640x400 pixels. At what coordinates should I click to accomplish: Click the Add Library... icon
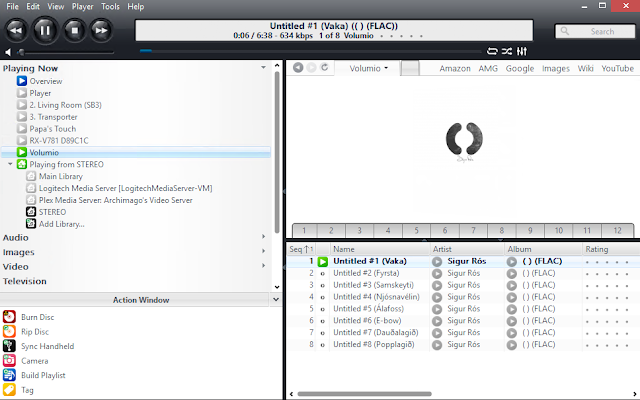pyautogui.click(x=31, y=224)
